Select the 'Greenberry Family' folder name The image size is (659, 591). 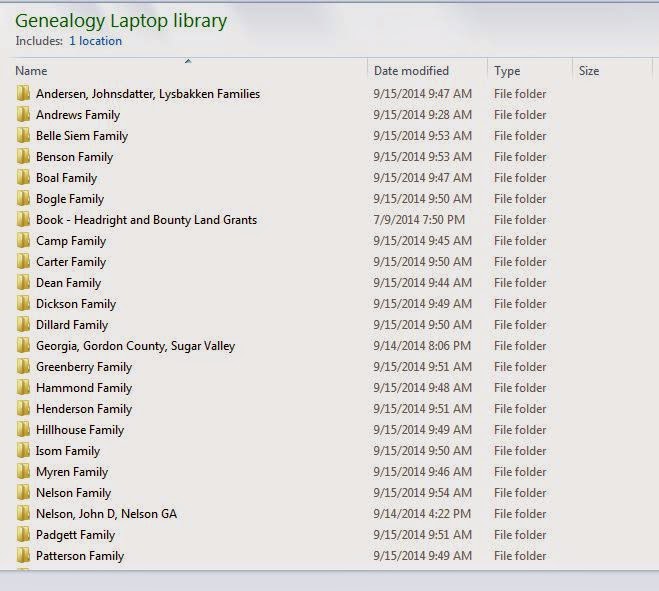pos(84,367)
